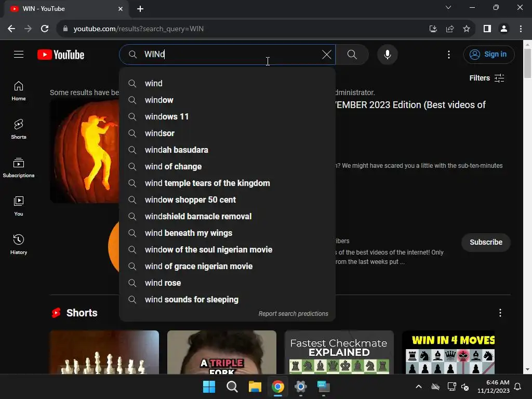Install YouTube app from address bar
Screen dimensions: 532x399
(433, 29)
